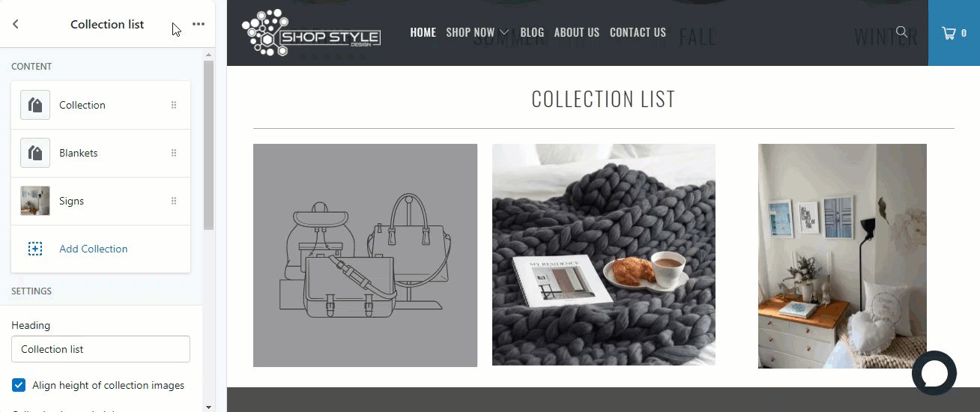The width and height of the screenshot is (980, 412).
Task: Click the Collection block tag icon
Action: (35, 105)
